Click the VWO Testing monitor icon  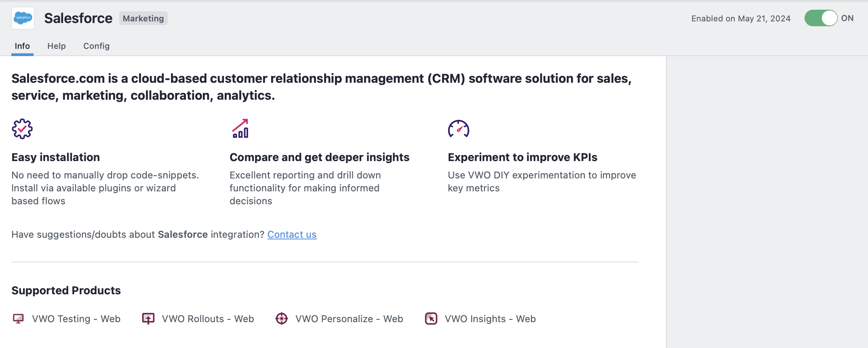point(18,319)
